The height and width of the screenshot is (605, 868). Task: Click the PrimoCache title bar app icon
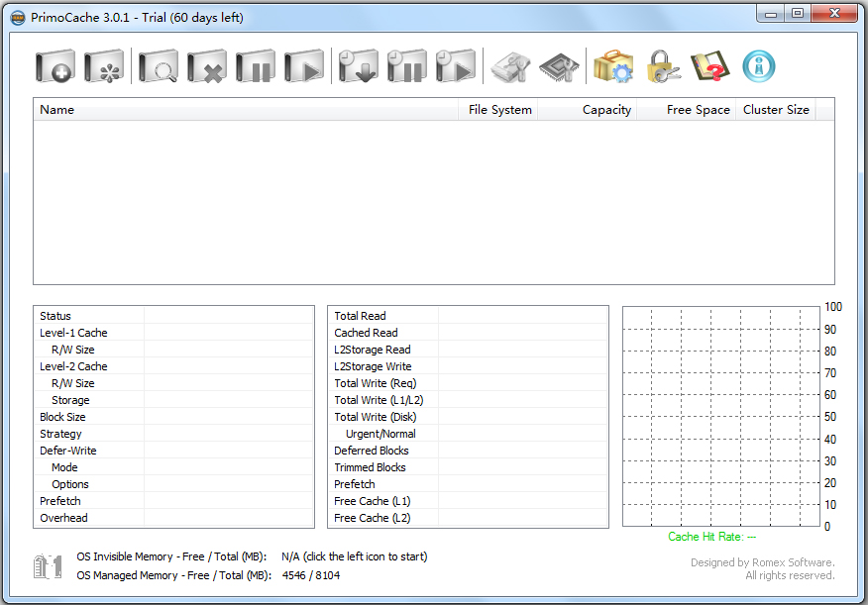click(x=18, y=18)
